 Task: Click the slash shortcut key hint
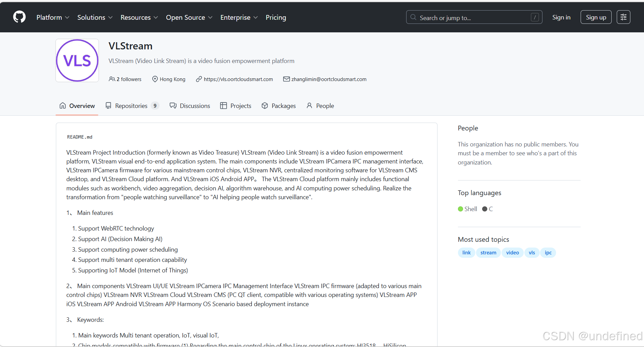(535, 17)
